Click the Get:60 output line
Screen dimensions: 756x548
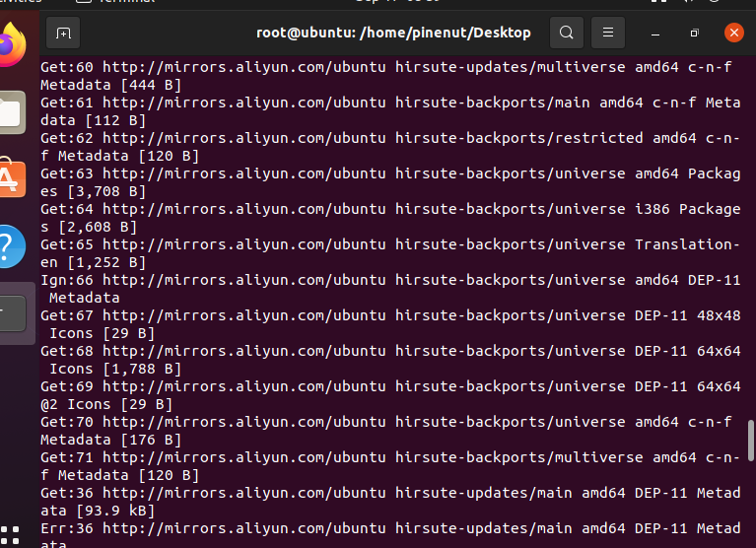(386, 67)
